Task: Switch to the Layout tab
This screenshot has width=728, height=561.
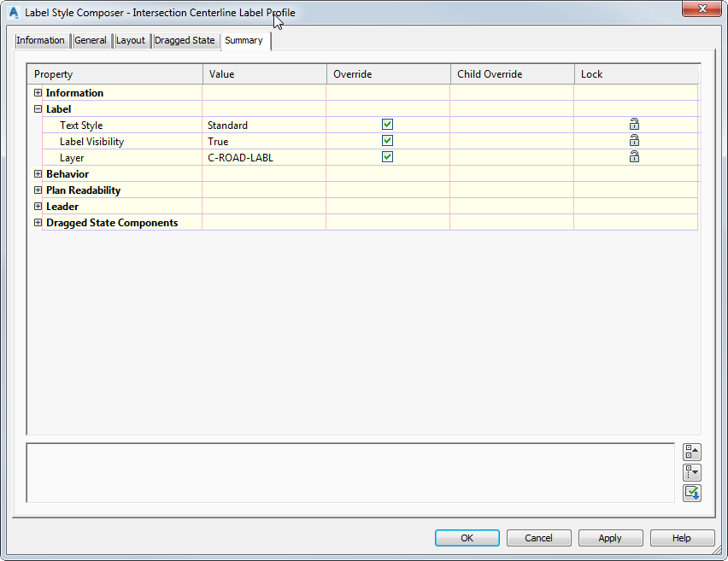Action: [x=131, y=40]
